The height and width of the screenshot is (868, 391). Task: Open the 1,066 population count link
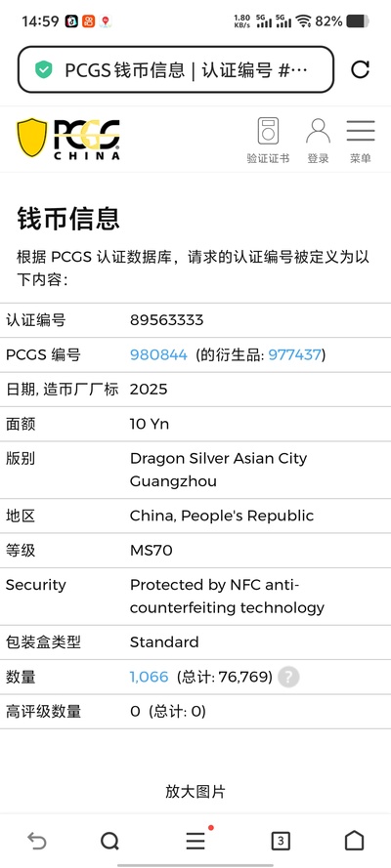click(149, 677)
